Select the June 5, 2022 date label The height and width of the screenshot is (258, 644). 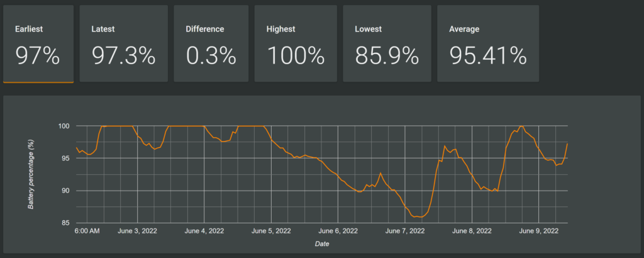coord(272,232)
